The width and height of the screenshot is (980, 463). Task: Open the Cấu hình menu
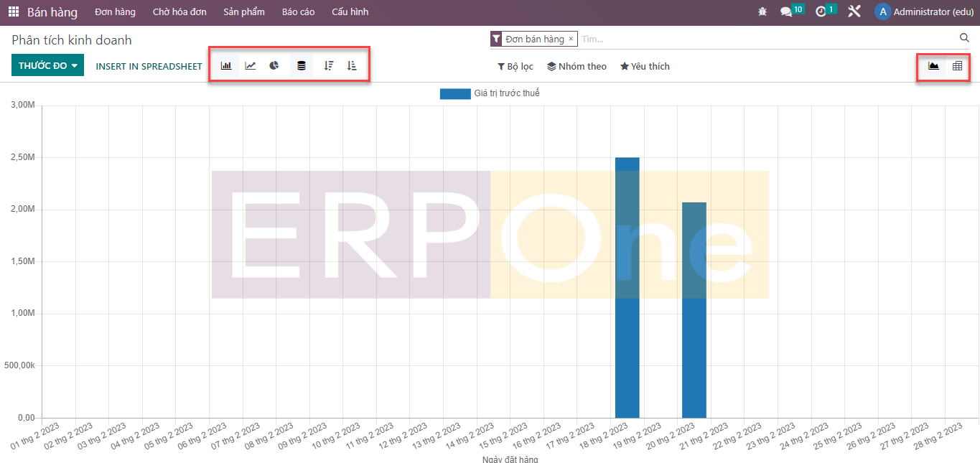(350, 12)
